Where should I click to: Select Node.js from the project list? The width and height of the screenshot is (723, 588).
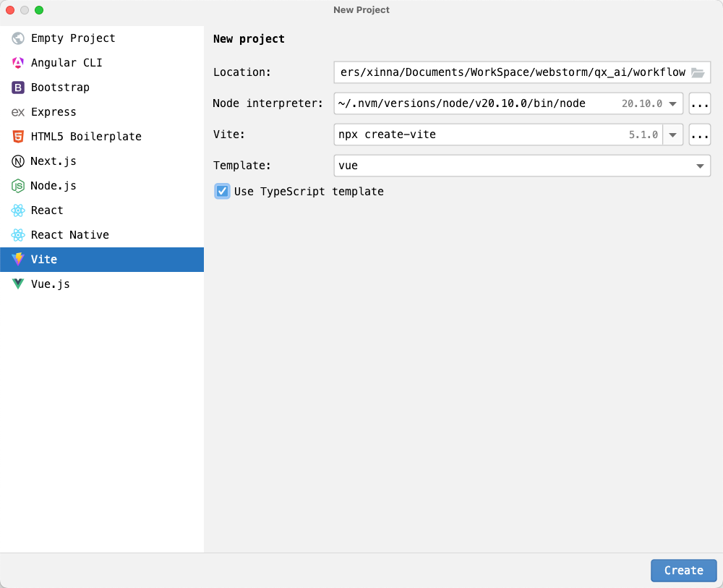pyautogui.click(x=102, y=186)
